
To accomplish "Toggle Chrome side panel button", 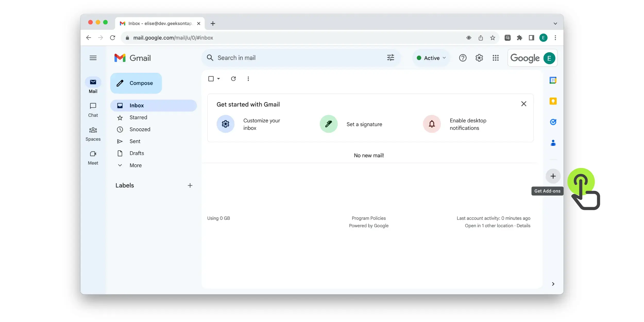I will point(531,38).
